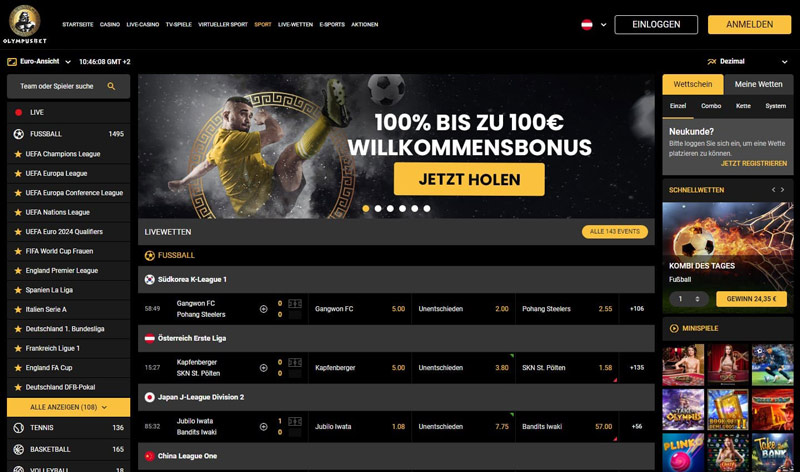800x472 pixels.
Task: Click the plus icon for the Gangwon FC match
Action: 264,309
